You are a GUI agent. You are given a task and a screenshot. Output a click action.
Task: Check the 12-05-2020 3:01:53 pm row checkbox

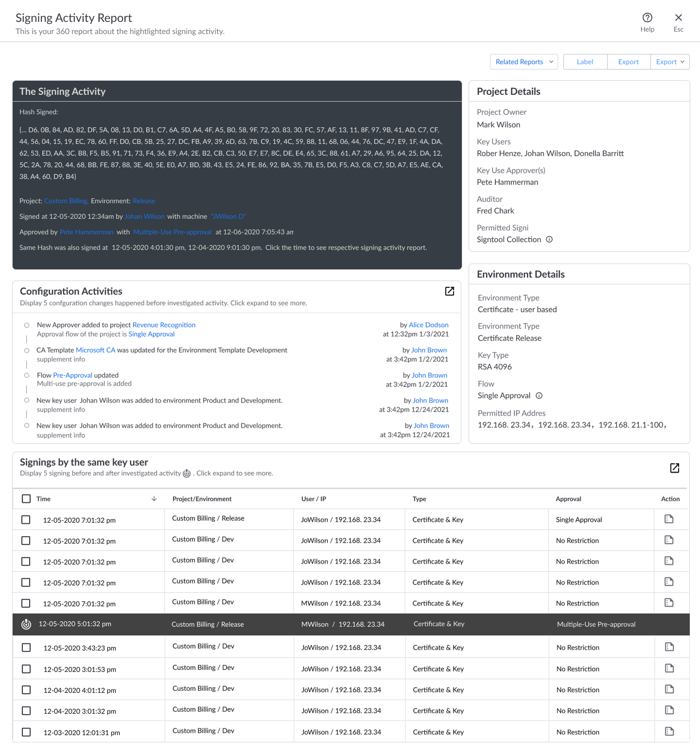26,669
